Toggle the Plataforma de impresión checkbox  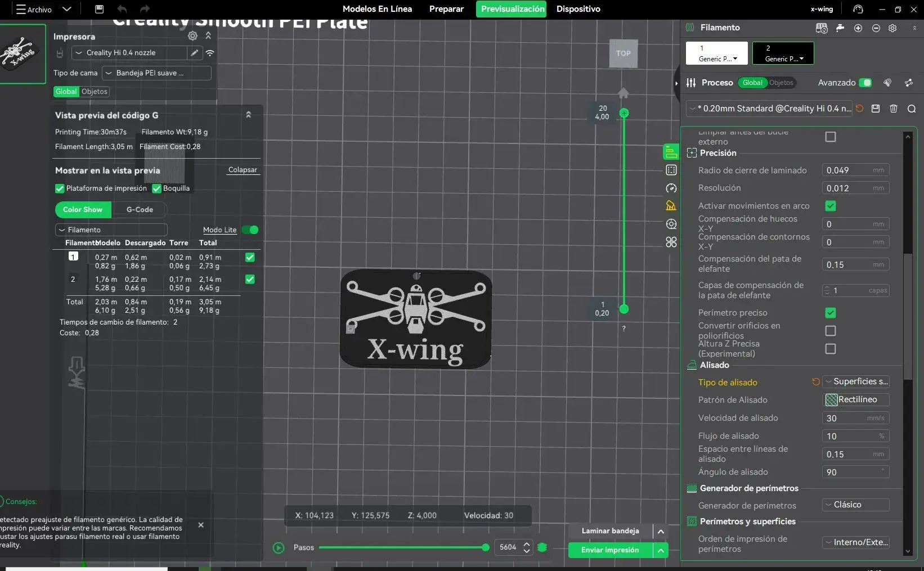tap(60, 188)
